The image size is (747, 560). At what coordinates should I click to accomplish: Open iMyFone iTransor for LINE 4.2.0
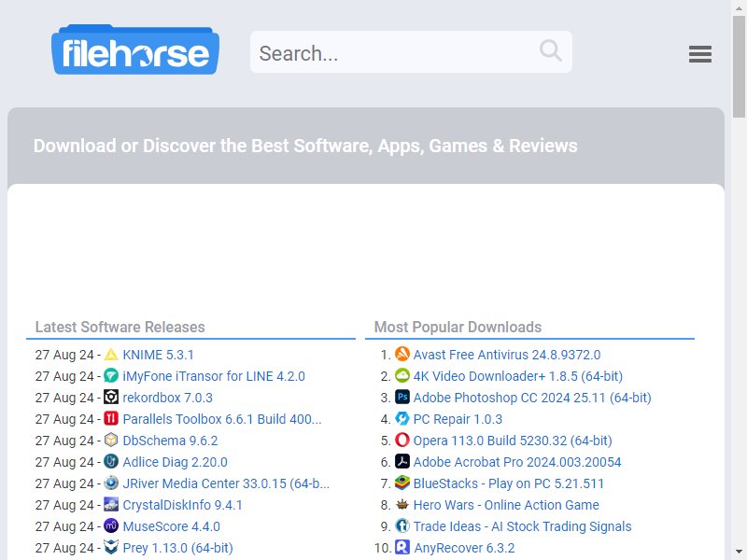pyautogui.click(x=214, y=376)
